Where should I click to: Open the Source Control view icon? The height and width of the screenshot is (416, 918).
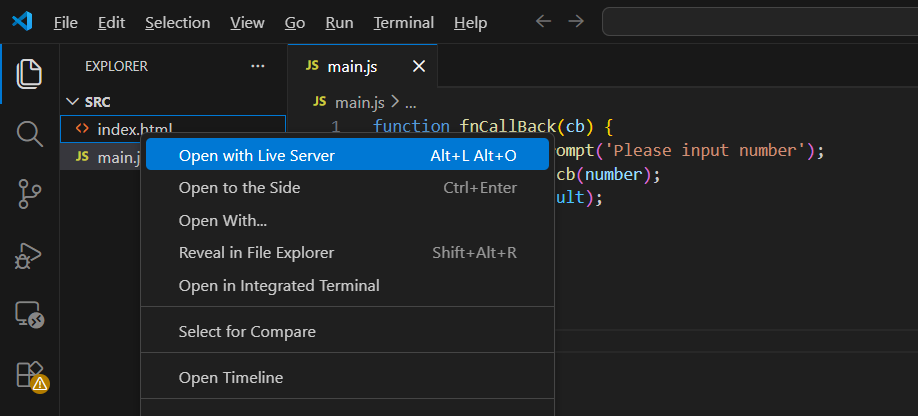coord(29,194)
